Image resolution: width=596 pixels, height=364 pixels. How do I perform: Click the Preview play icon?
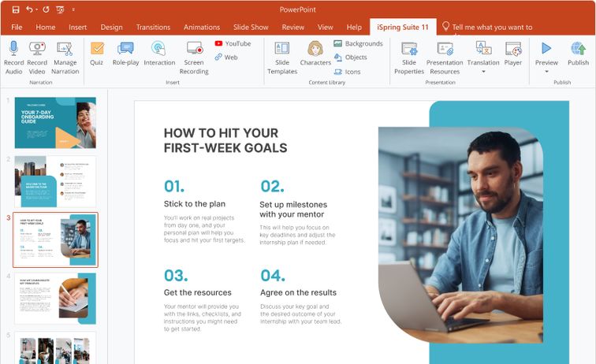click(546, 48)
